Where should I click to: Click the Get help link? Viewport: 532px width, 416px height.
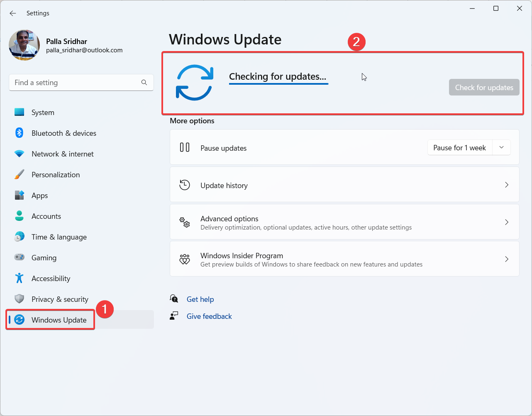200,299
